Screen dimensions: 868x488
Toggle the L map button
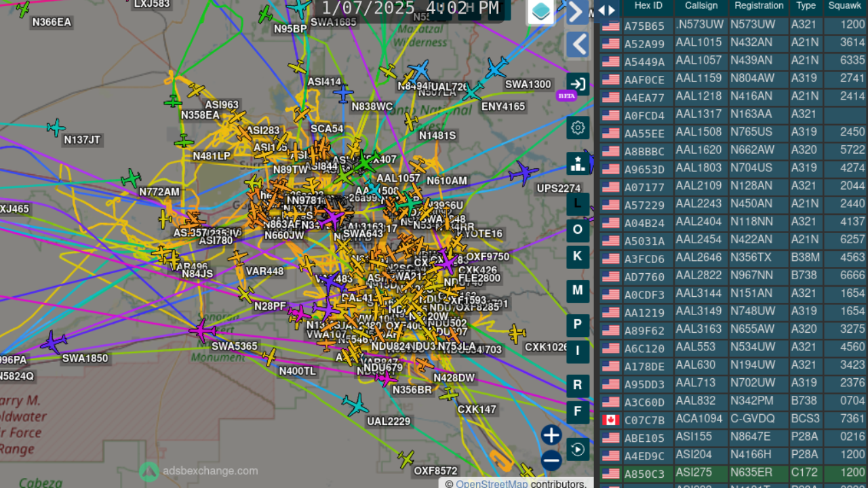[578, 203]
